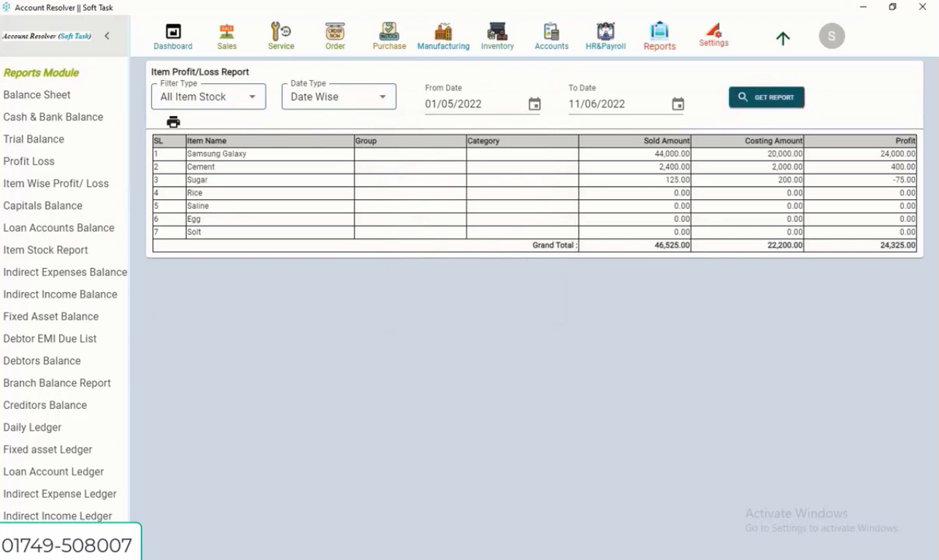
Task: Click the GET REPORT button
Action: [766, 96]
